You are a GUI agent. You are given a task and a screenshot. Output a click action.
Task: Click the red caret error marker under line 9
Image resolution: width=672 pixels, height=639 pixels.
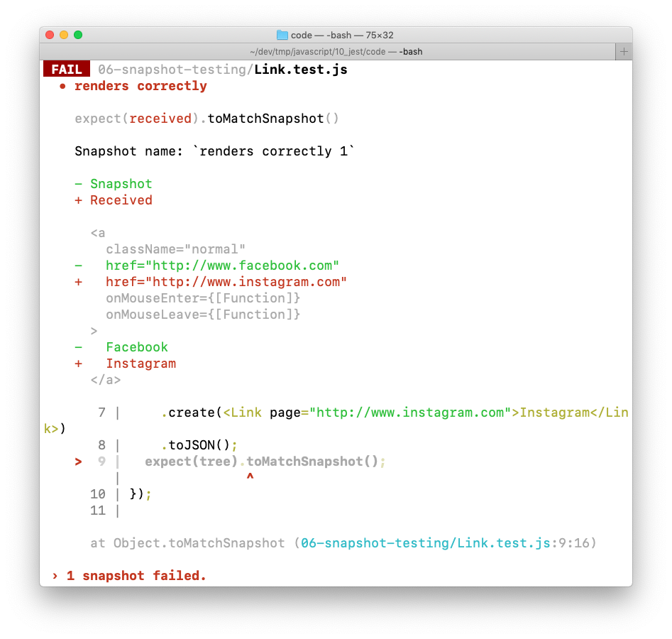pyautogui.click(x=250, y=476)
